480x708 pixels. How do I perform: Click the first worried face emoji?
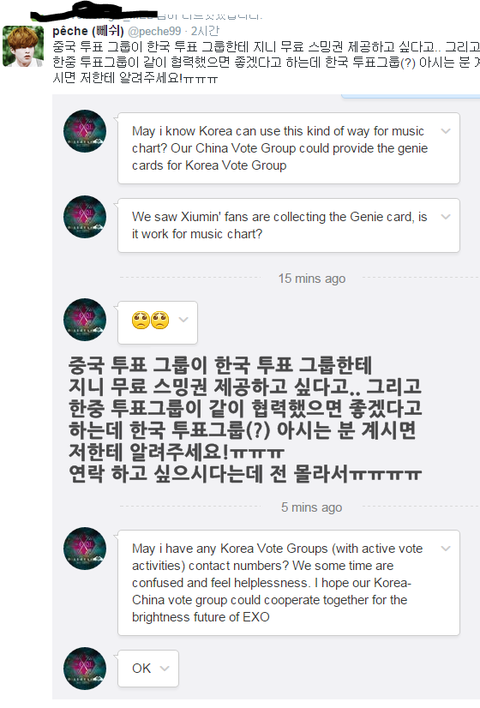click(x=140, y=320)
